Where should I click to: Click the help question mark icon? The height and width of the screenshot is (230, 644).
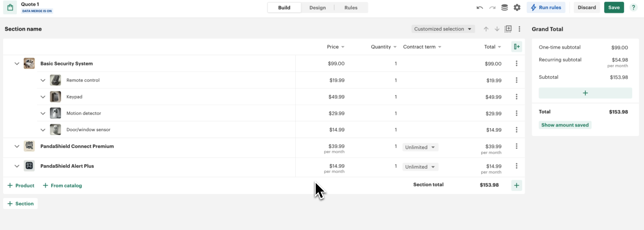(633, 8)
